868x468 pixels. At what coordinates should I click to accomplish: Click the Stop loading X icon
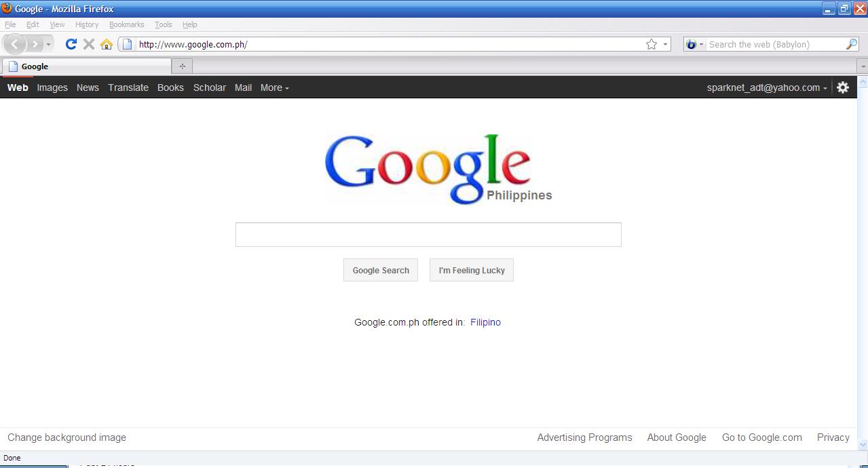pos(88,44)
